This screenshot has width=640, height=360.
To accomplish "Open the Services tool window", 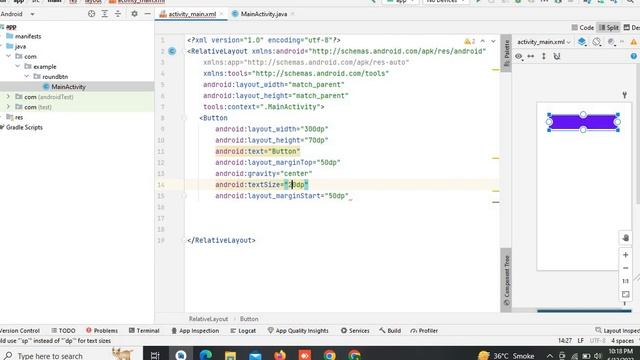I will (x=355, y=331).
